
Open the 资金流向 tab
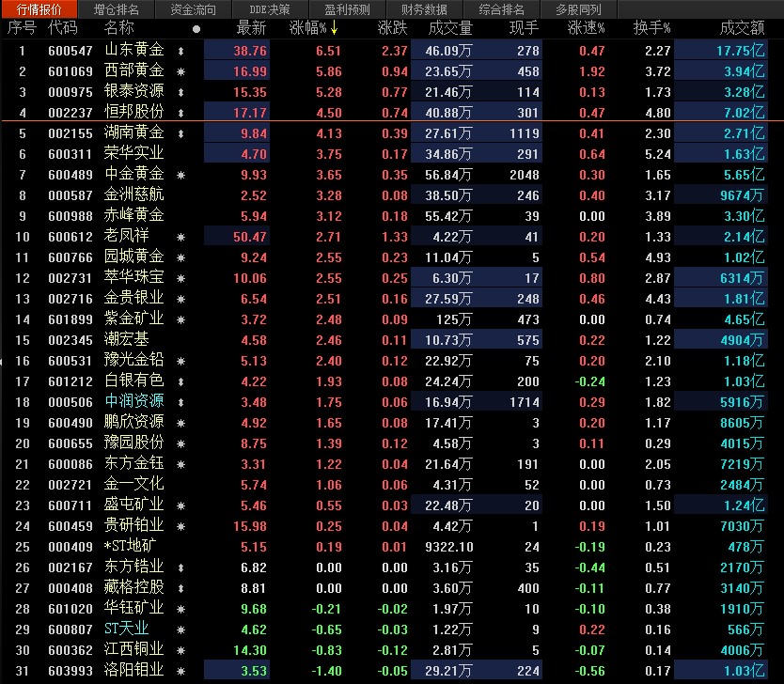point(193,9)
